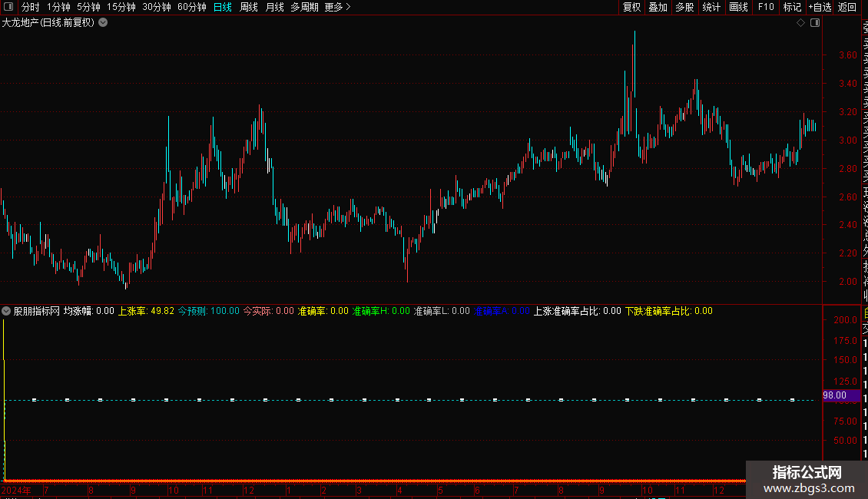Click the 标记 mark button

[792, 7]
